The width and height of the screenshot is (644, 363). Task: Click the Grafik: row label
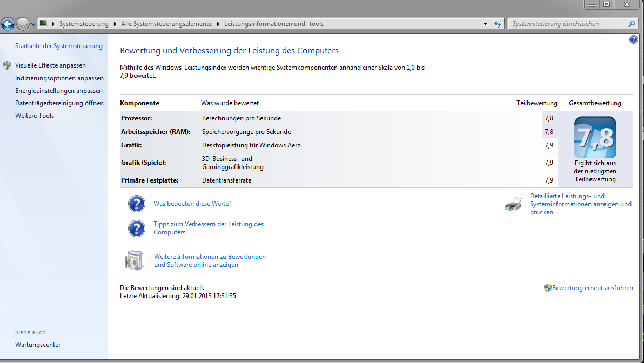click(x=131, y=145)
